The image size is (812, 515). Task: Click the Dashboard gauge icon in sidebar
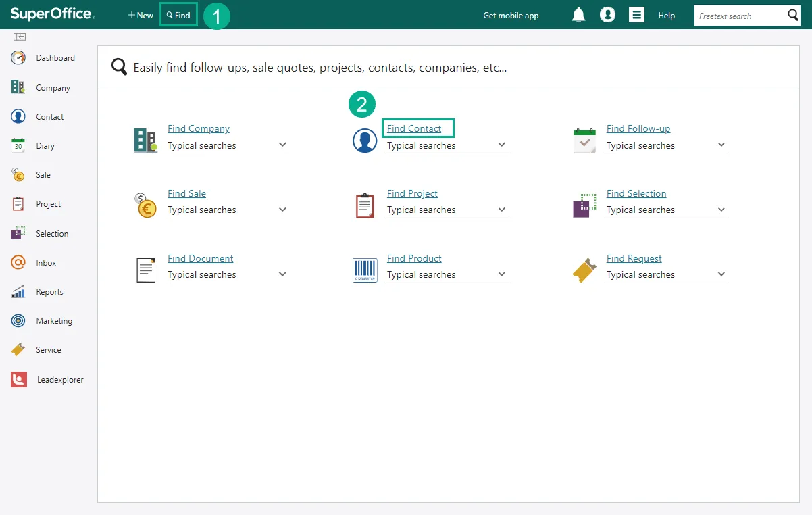18,58
